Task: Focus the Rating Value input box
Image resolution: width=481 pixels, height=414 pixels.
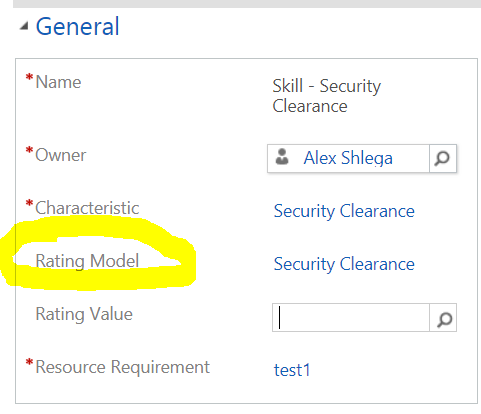Action: tap(351, 317)
